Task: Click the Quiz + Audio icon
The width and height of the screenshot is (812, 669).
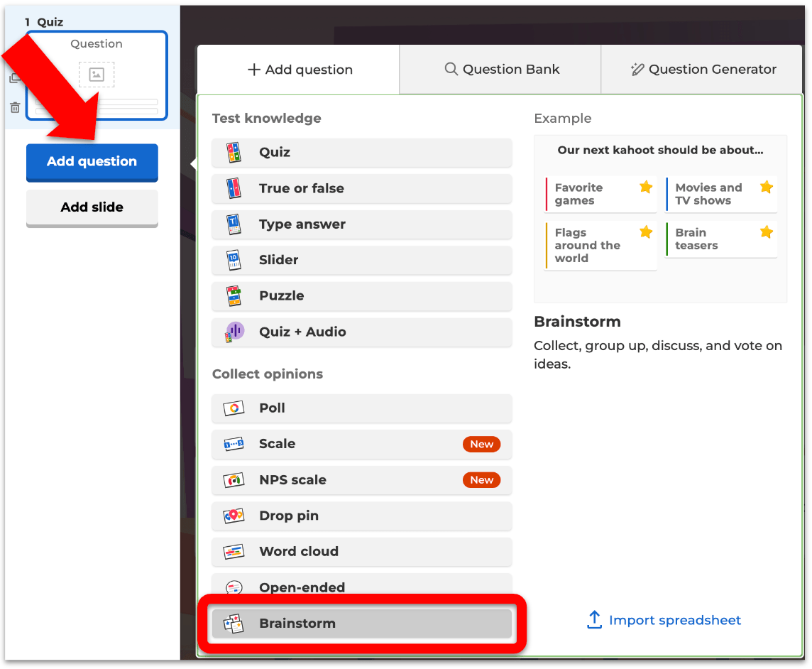Action: tap(234, 332)
